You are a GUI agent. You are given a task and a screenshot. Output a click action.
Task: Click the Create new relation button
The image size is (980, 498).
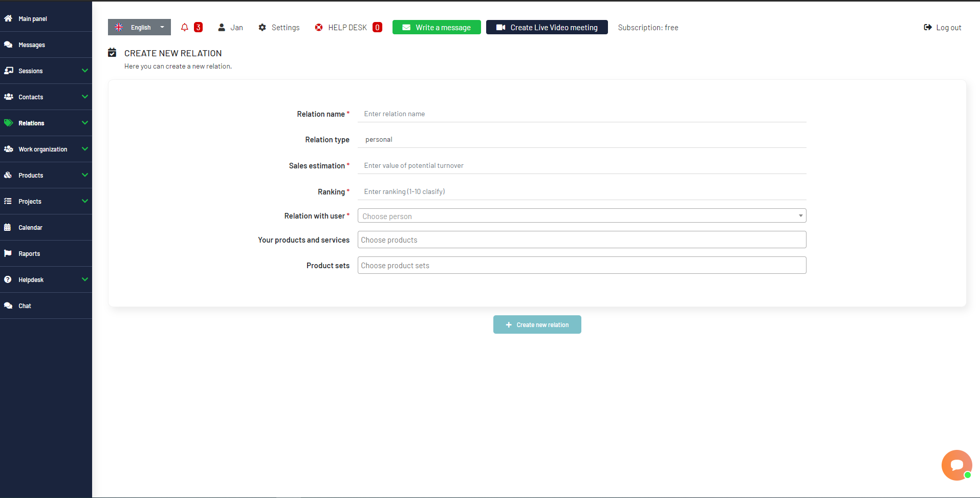point(537,324)
